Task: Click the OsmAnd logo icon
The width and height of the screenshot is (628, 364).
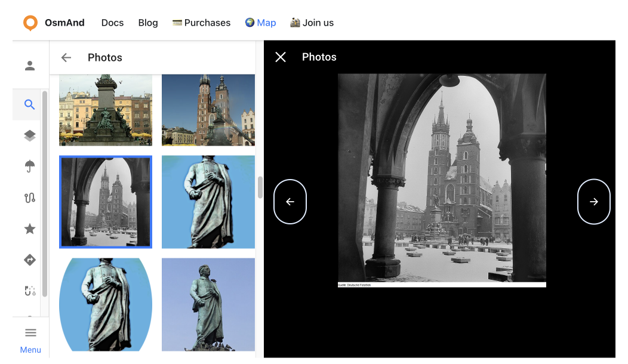Action: (x=30, y=23)
